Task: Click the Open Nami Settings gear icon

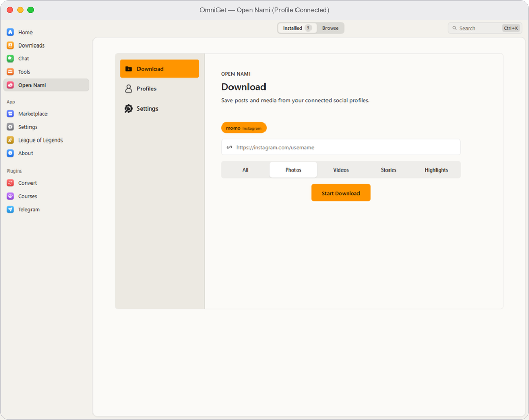Action: pos(129,108)
